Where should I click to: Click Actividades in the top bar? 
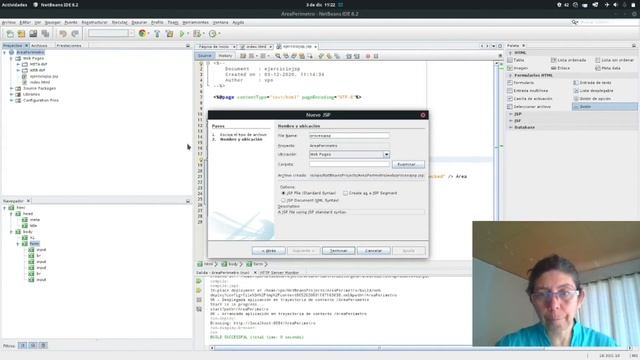(14, 5)
